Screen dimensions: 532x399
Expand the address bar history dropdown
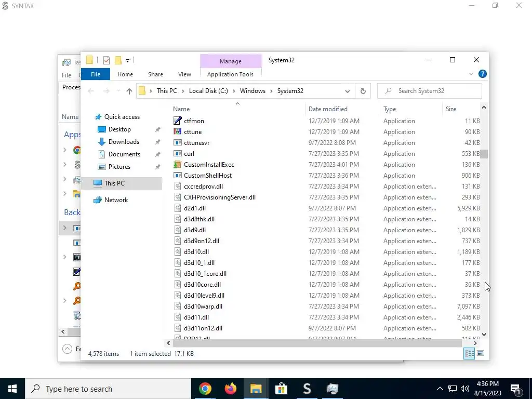click(x=347, y=91)
